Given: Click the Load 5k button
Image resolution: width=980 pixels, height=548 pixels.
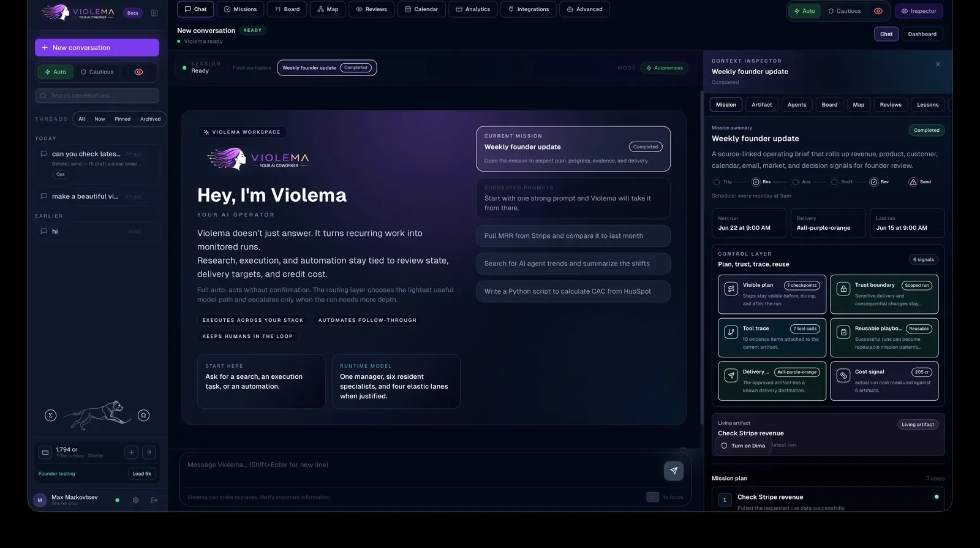Looking at the screenshot, I should coord(141,474).
